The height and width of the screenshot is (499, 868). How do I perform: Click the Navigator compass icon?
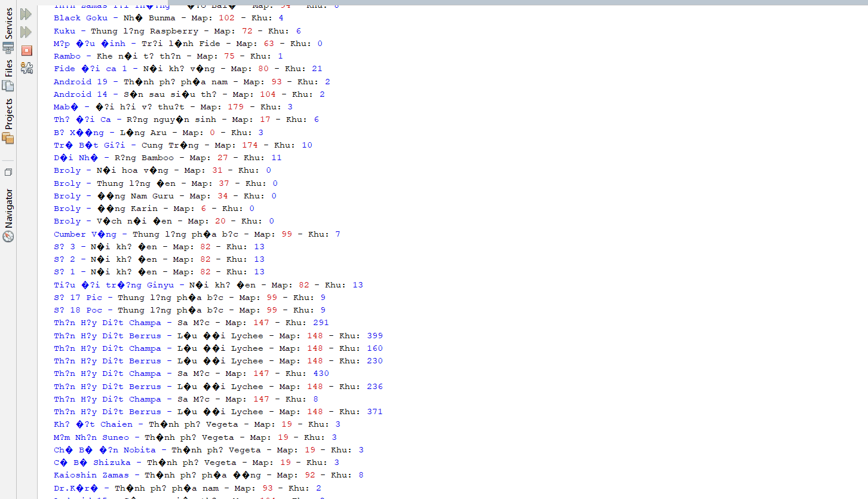click(x=8, y=237)
